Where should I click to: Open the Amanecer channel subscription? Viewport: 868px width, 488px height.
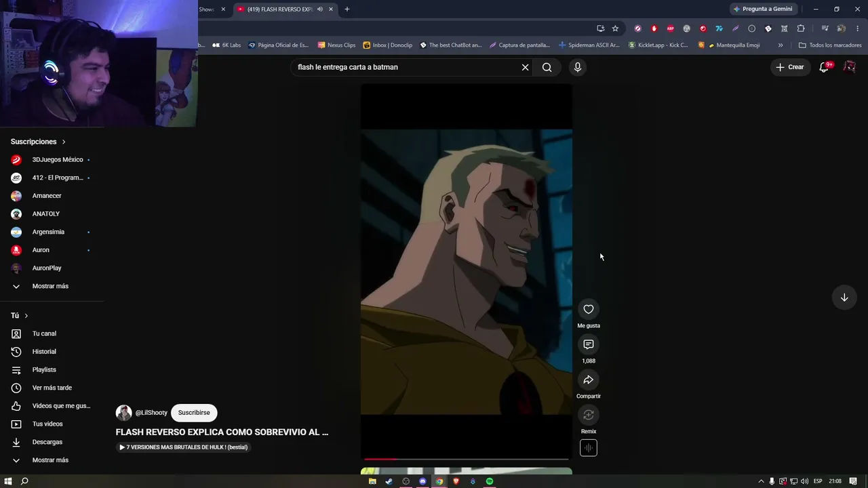tap(52, 196)
